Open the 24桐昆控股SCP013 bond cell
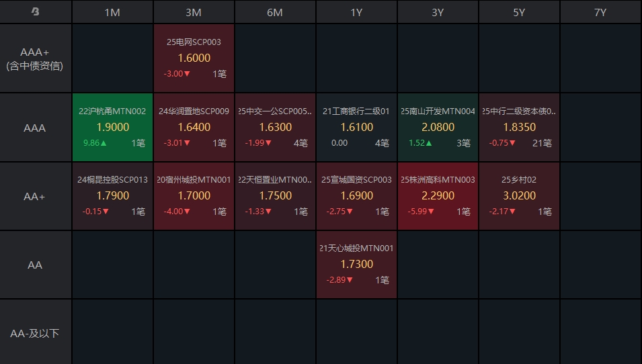642x364 pixels. pos(112,196)
